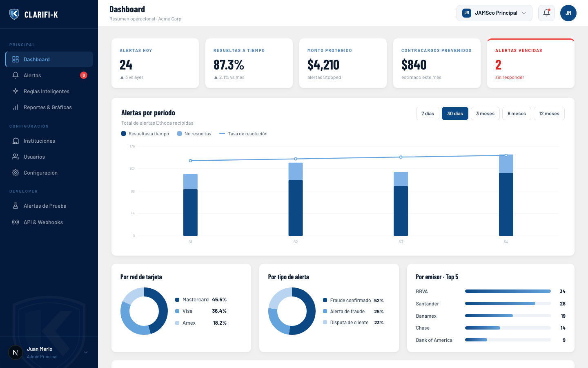Click the Santander progress bar
This screenshot has width=588, height=368.
tap(508, 303)
